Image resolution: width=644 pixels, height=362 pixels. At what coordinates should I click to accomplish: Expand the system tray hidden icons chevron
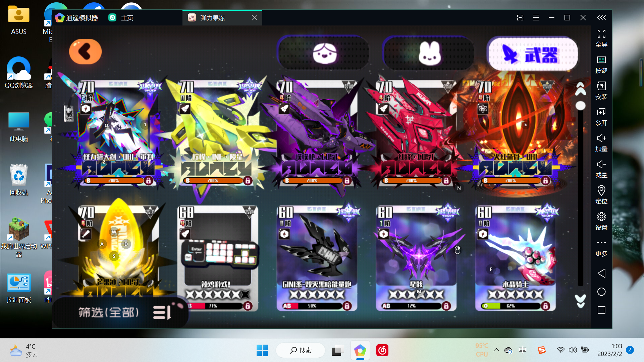pos(496,350)
